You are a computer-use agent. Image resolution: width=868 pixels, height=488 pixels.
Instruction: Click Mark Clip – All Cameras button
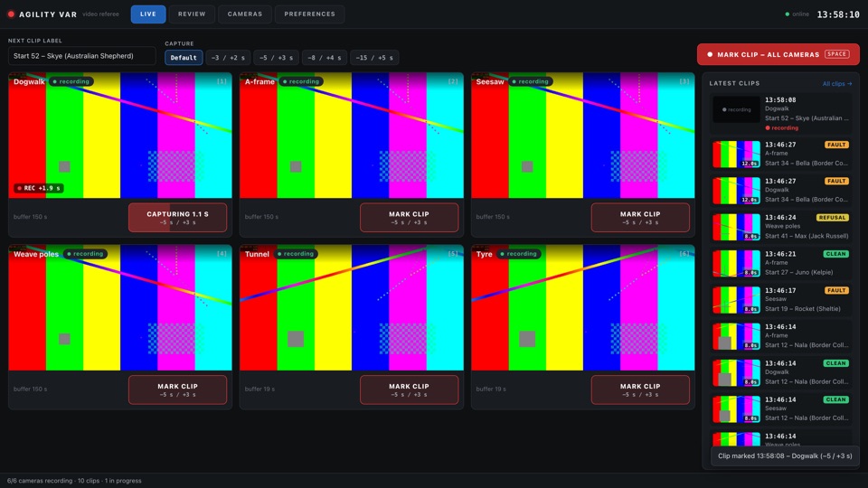click(x=778, y=54)
